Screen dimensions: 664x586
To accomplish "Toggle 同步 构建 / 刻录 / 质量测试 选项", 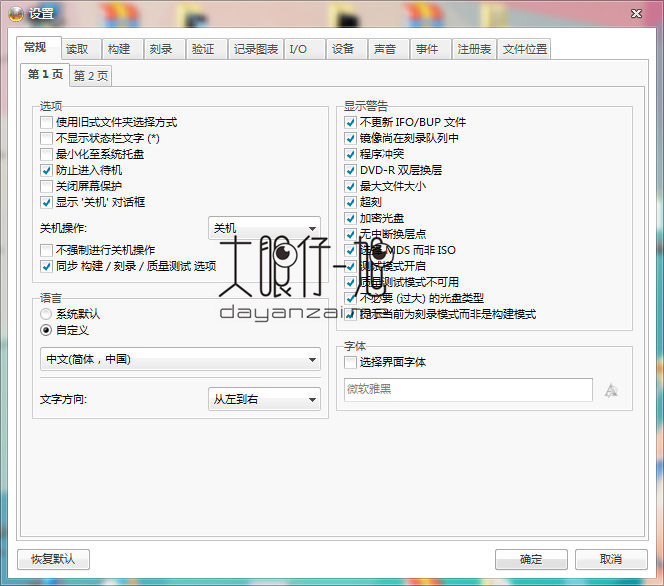I will [x=128, y=266].
